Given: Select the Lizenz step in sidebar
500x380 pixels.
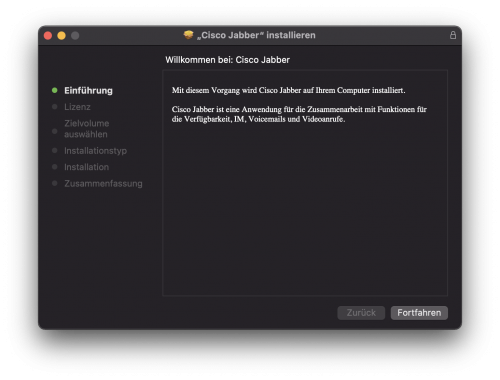Looking at the screenshot, I should tap(77, 107).
